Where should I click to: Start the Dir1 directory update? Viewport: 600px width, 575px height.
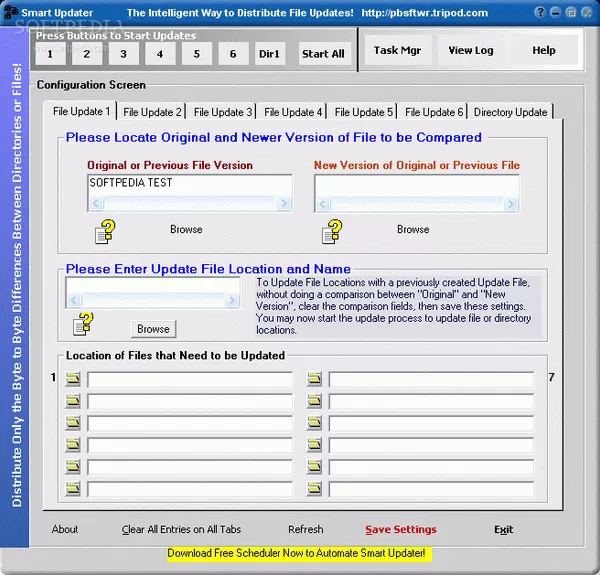coord(269,54)
